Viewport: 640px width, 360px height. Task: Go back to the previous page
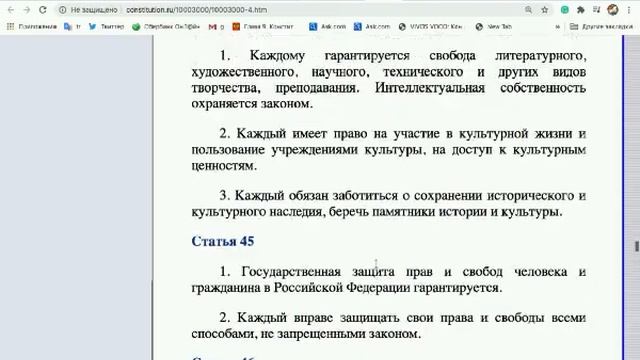pyautogui.click(x=11, y=10)
